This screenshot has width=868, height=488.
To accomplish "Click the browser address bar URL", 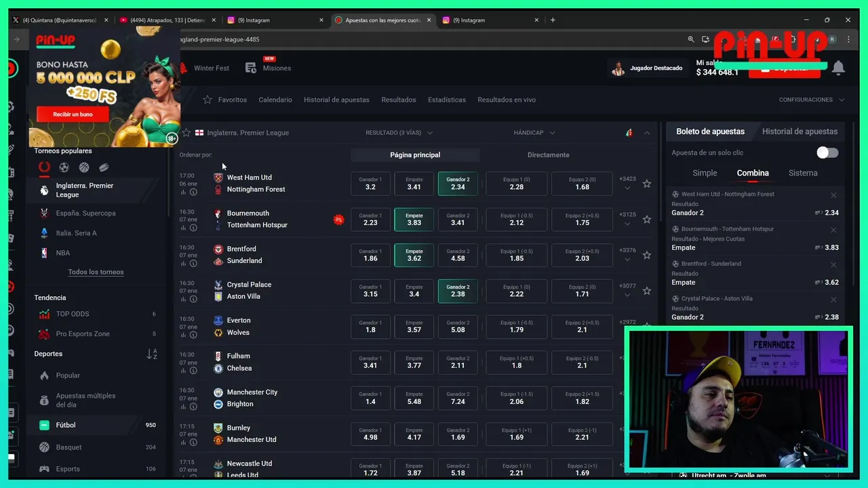I will [x=220, y=39].
